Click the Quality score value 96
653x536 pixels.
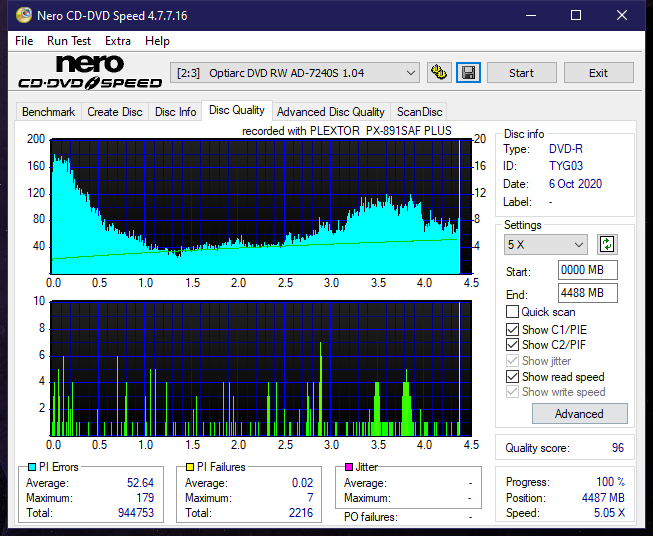point(618,448)
